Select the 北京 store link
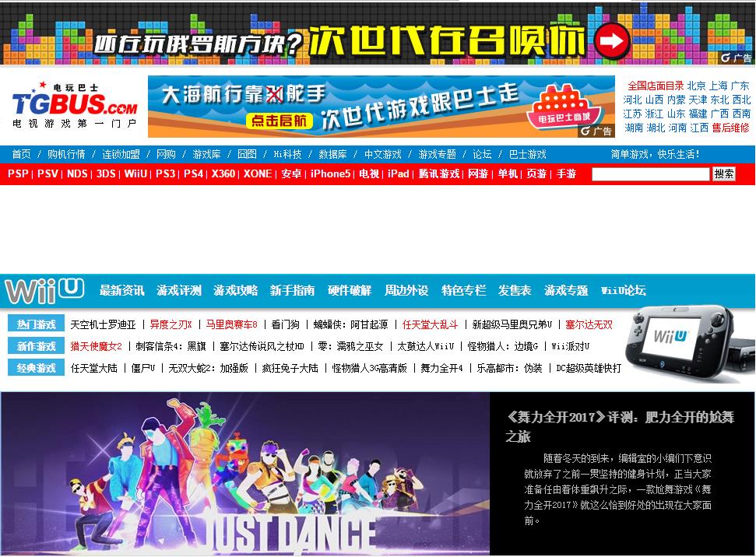This screenshot has height=557, width=756. tap(696, 86)
